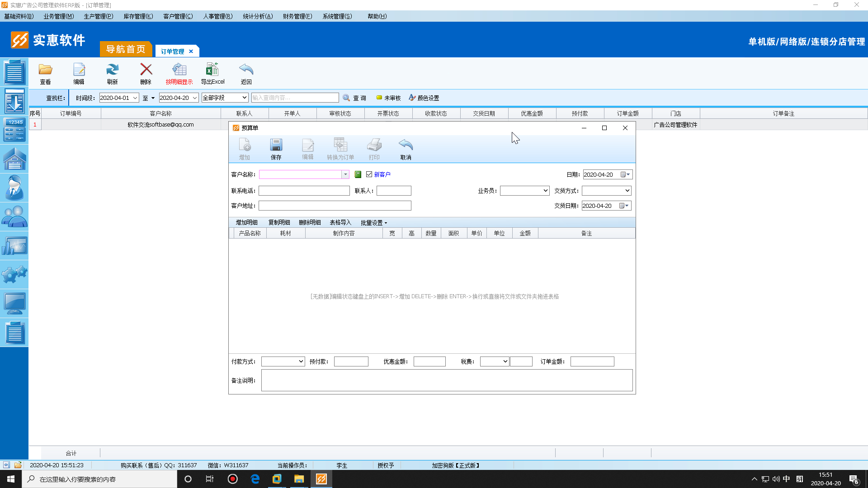The width and height of the screenshot is (868, 488).
Task: Switch to the 导航首页 tab
Action: tap(126, 49)
